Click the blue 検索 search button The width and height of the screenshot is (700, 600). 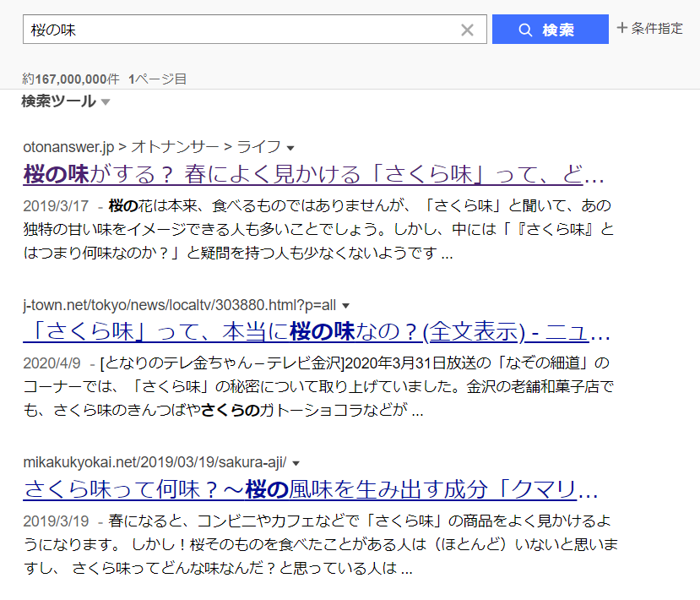tap(550, 29)
